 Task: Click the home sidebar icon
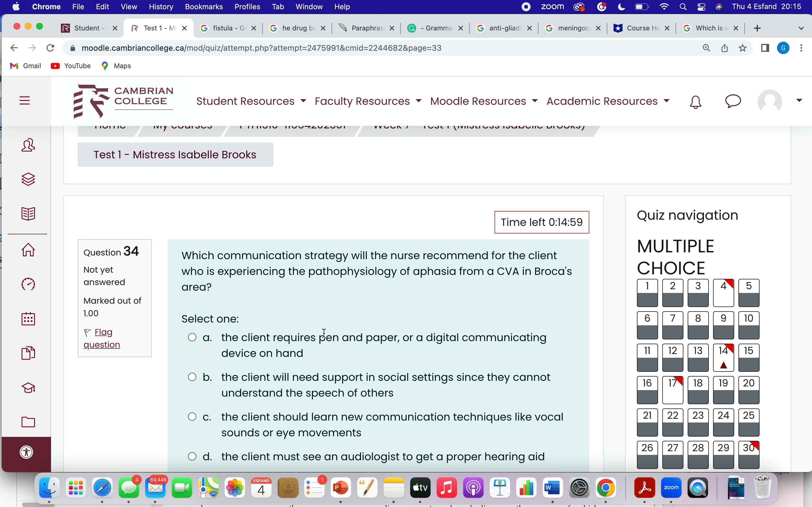tap(28, 250)
